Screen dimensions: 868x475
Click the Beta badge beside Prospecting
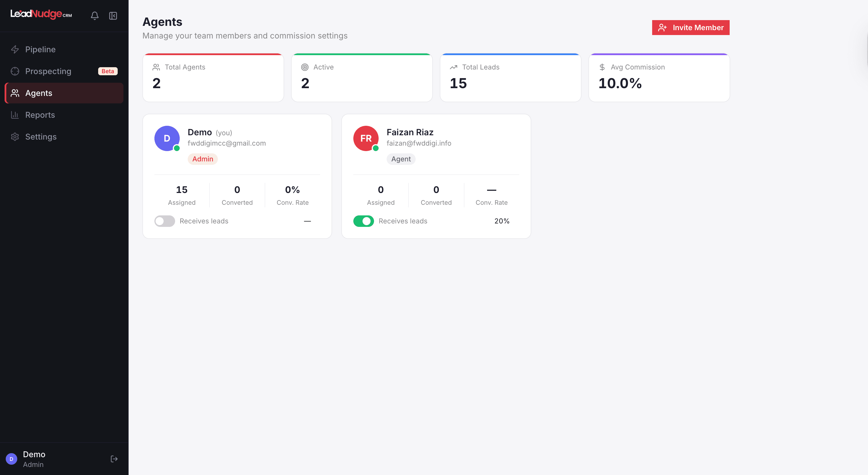pyautogui.click(x=108, y=71)
